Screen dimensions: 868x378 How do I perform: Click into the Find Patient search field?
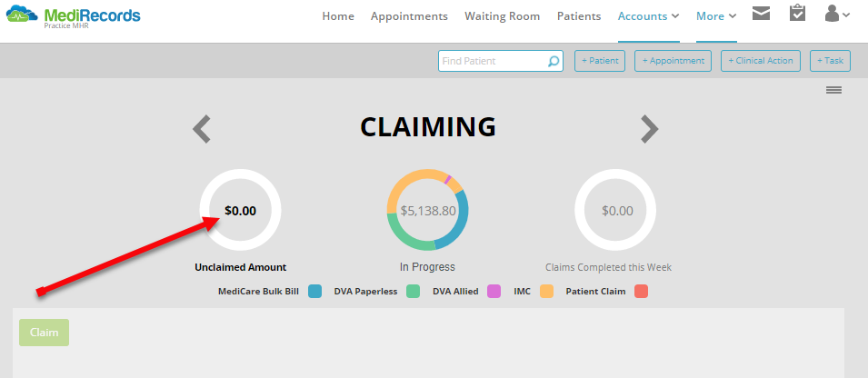pos(491,61)
